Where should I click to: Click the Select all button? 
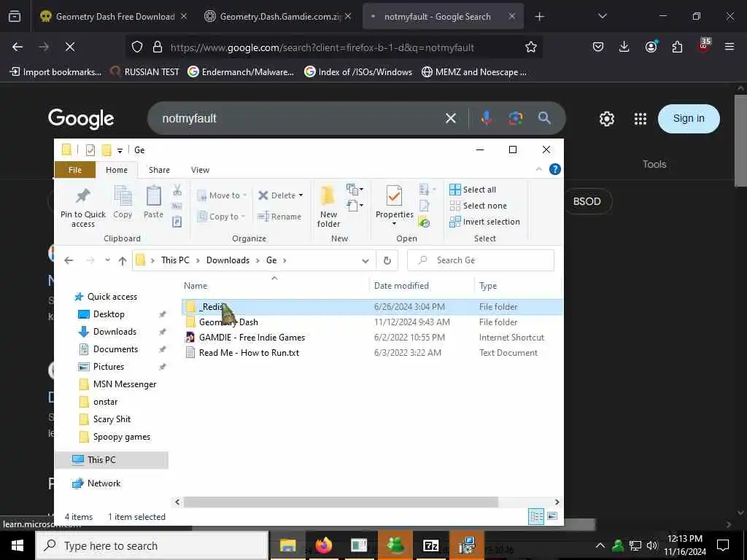pyautogui.click(x=473, y=190)
